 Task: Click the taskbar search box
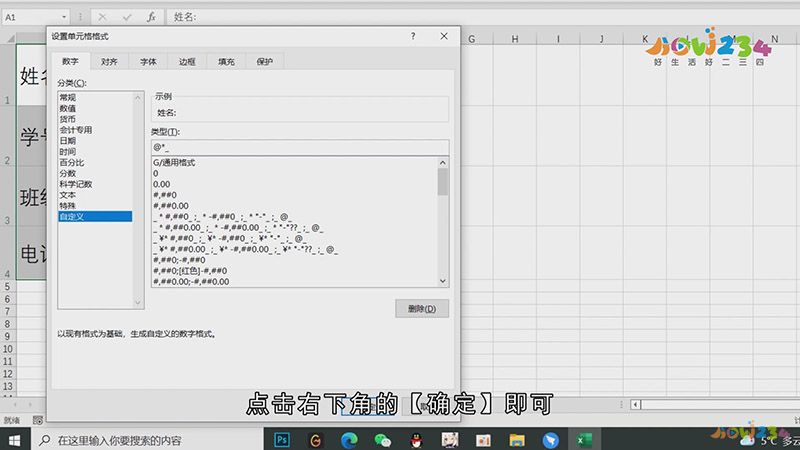(x=147, y=440)
